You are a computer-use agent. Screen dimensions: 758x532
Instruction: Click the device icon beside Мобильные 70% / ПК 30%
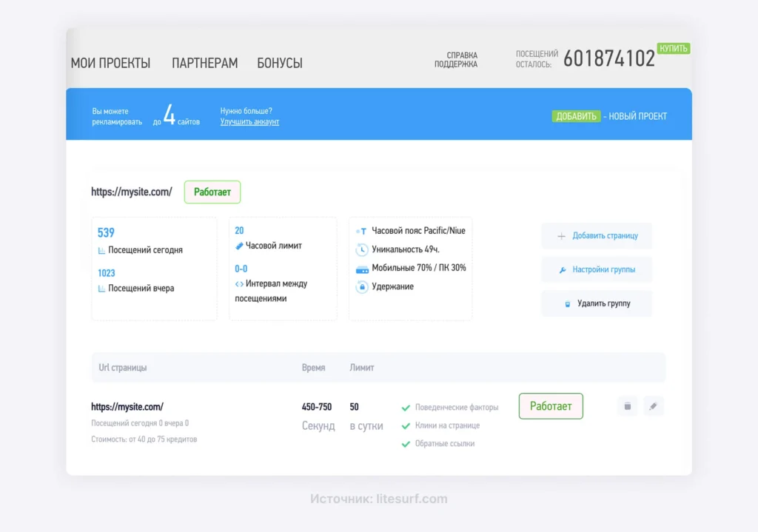(362, 269)
